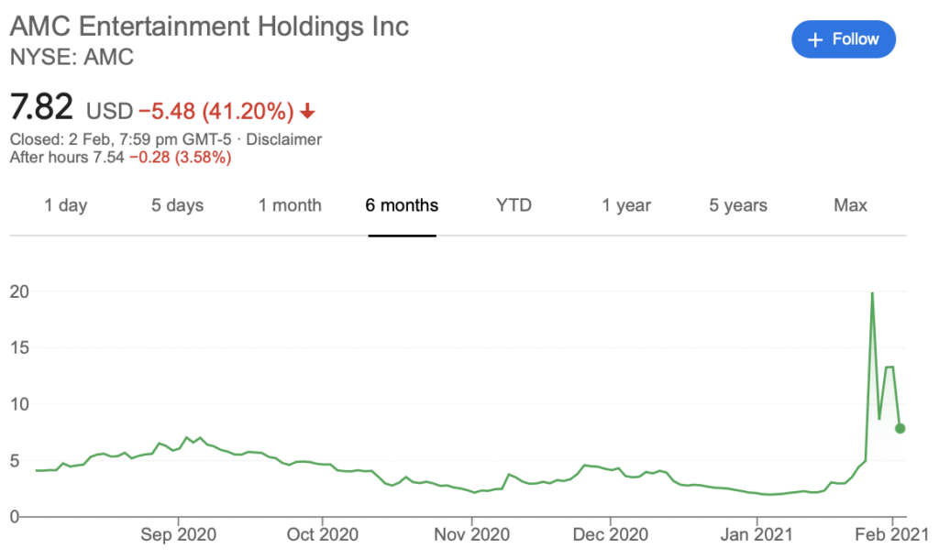Click the blue Follow button
The image size is (939, 560).
coord(844,39)
